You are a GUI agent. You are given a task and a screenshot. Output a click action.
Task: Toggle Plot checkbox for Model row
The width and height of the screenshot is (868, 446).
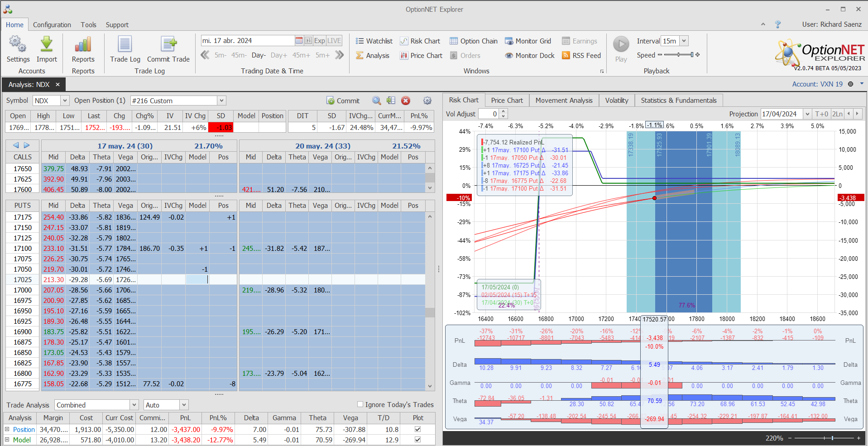pyautogui.click(x=417, y=440)
